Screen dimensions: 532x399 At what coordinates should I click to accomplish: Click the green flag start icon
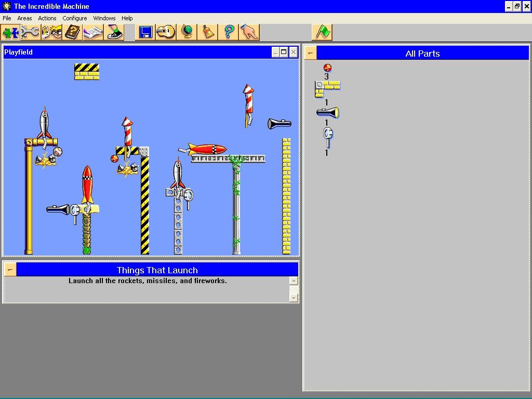(322, 33)
